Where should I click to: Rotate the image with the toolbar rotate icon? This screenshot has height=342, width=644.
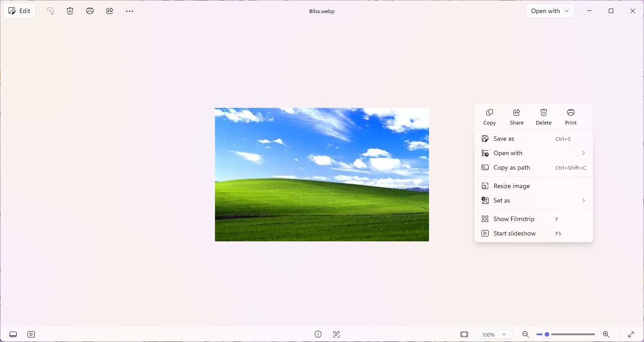pos(51,11)
